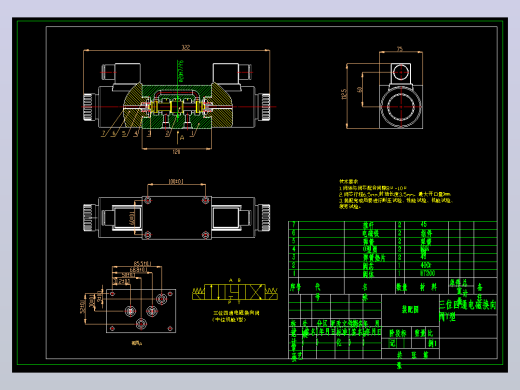
Task: Select the 125 height dimension on side view
Action: point(344,94)
